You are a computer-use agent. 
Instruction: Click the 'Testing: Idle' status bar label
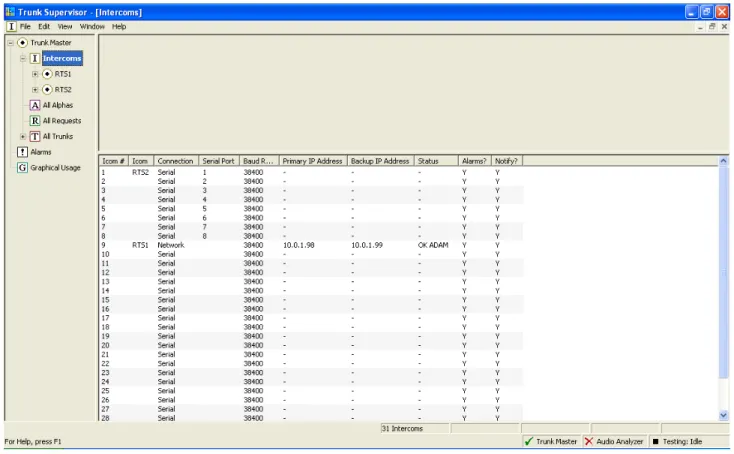tap(683, 441)
